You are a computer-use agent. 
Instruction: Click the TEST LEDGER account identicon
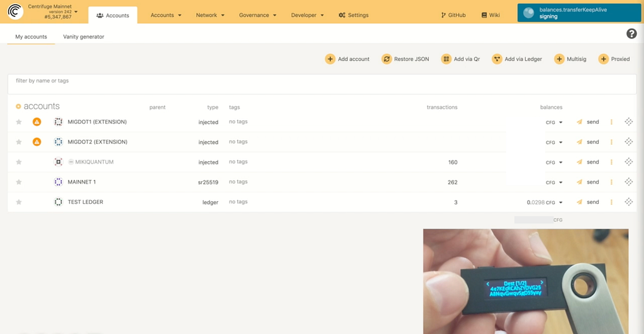coord(58,202)
